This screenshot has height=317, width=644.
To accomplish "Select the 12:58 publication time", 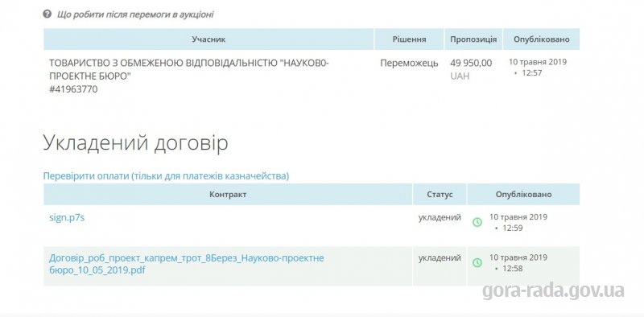I will (x=513, y=269).
